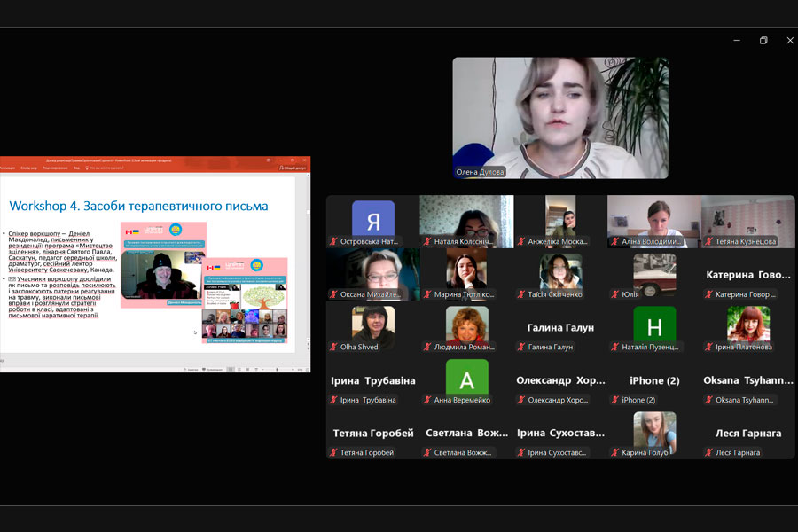This screenshot has width=798, height=532.
Task: Click muted mic icon beside Oksana Tsyhann...
Action: coord(709,400)
